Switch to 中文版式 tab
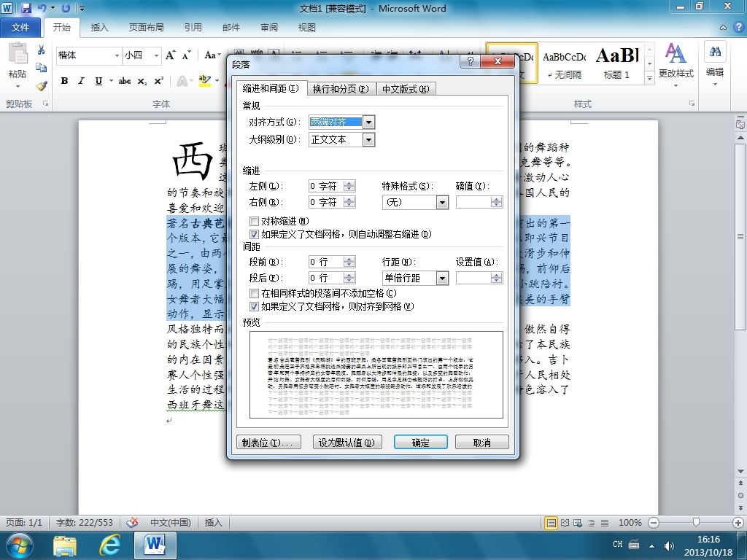This screenshot has width=747, height=560. (x=406, y=89)
